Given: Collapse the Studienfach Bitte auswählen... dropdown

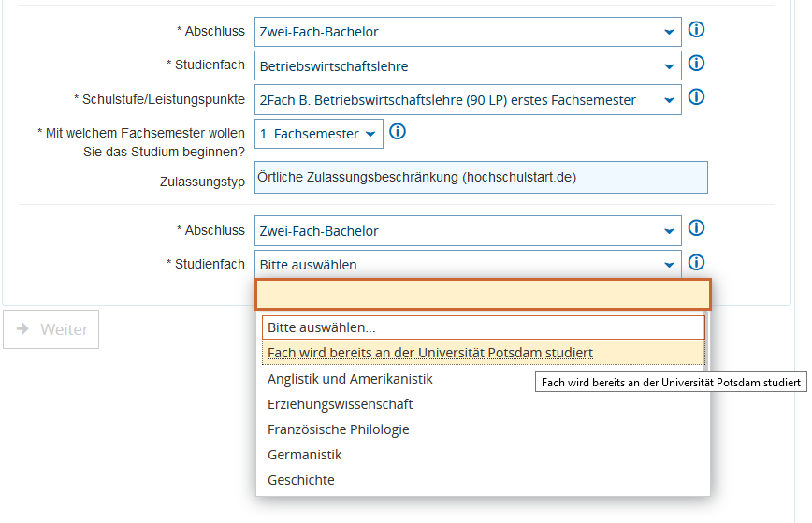Looking at the screenshot, I should click(x=468, y=264).
